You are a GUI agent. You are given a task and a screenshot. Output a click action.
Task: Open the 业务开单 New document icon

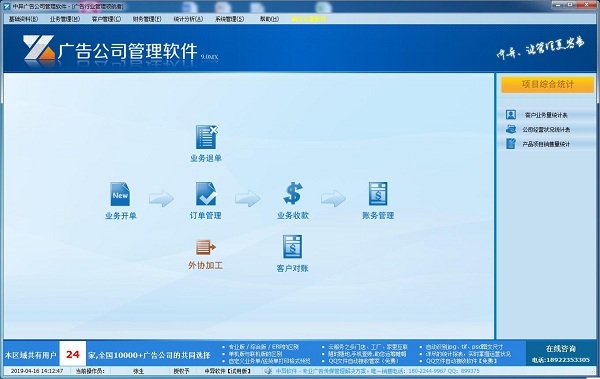(120, 194)
